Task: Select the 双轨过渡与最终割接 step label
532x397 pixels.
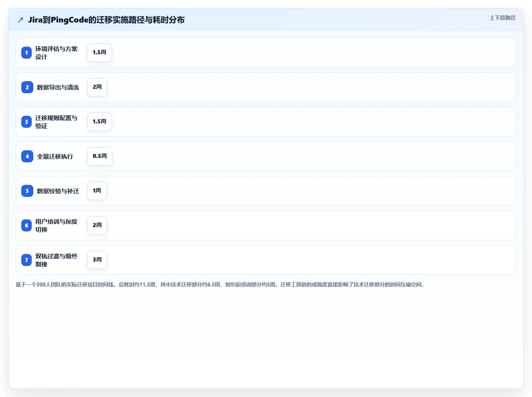Action: (56, 260)
